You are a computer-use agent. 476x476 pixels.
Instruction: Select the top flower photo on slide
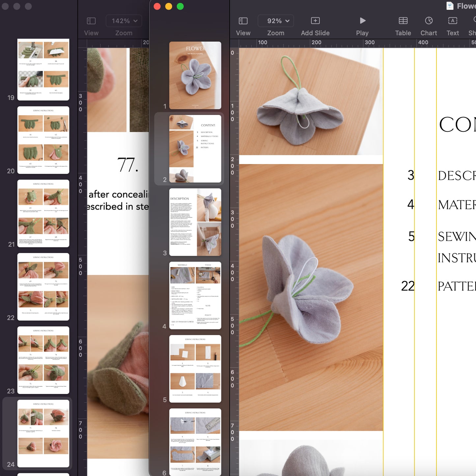(x=311, y=101)
